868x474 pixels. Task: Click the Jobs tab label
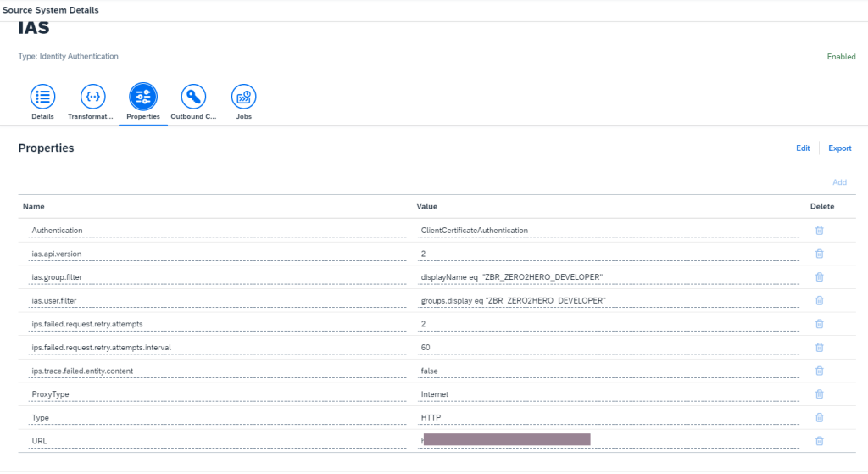tap(243, 117)
